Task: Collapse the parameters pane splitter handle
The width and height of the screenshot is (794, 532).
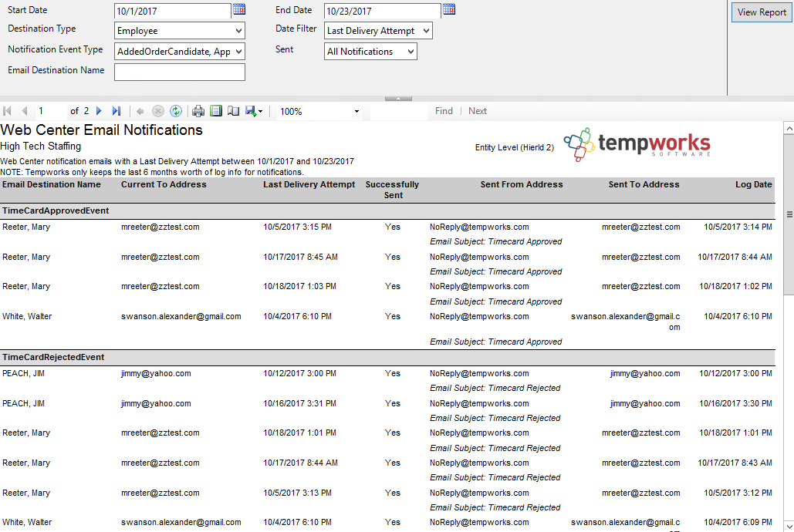Action: click(x=398, y=98)
